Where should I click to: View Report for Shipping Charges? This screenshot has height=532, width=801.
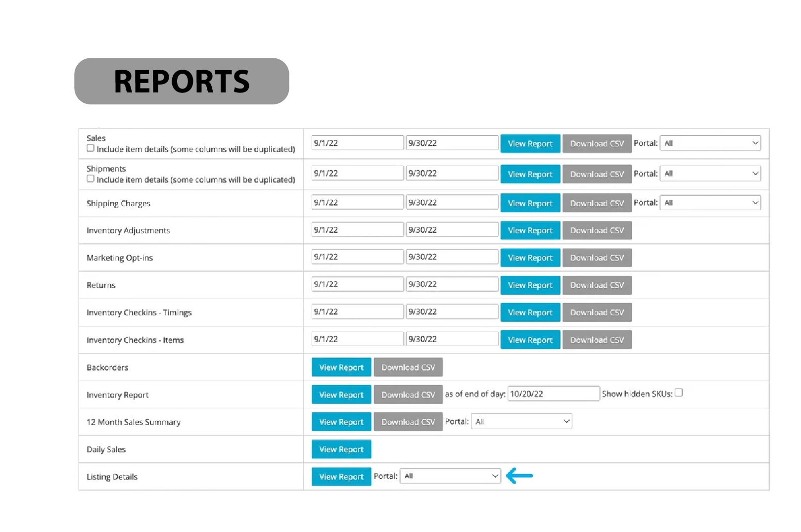[530, 203]
